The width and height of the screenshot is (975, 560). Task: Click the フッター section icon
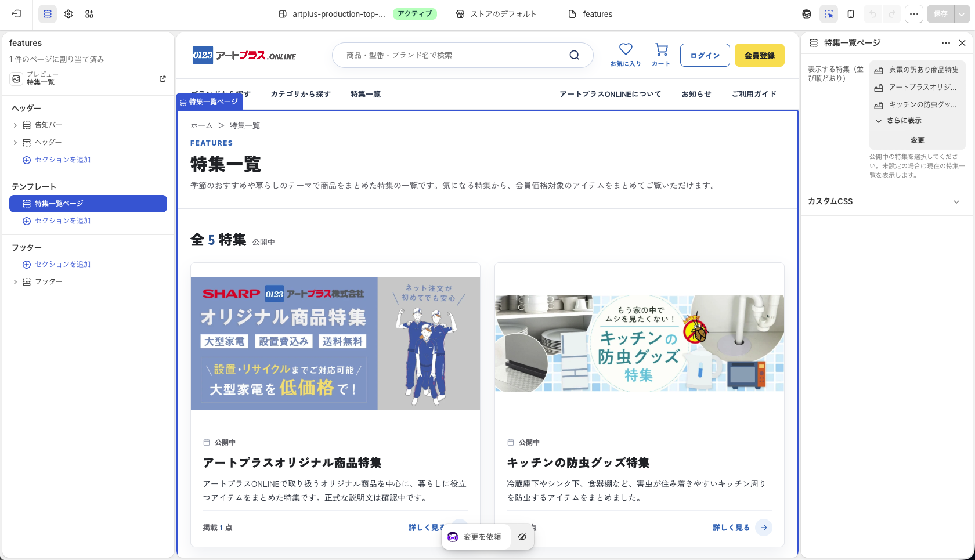point(27,281)
